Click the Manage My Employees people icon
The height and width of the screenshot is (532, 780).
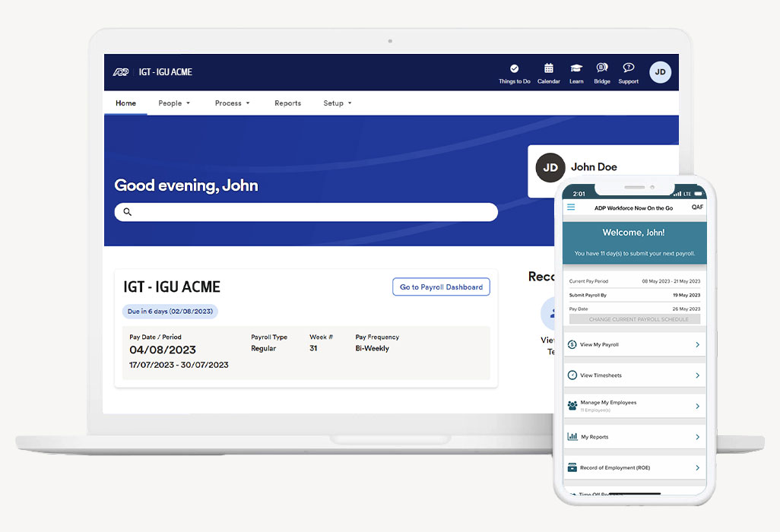[x=572, y=406]
